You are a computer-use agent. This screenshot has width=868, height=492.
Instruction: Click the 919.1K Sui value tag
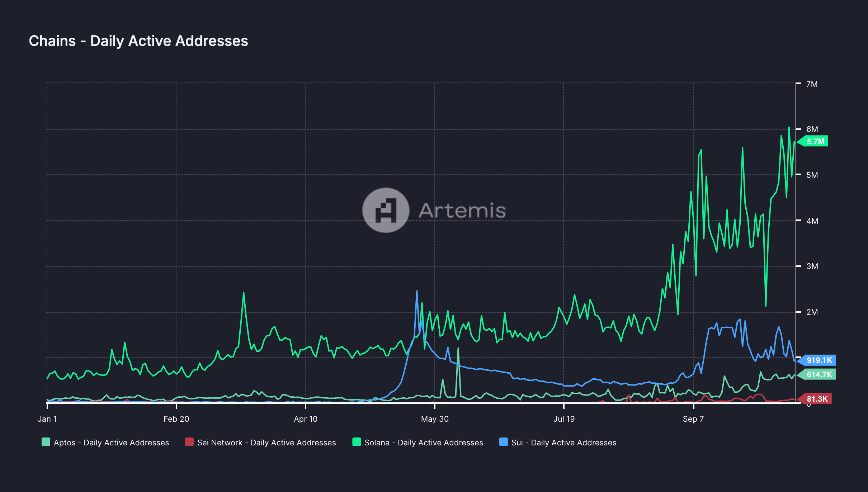[x=817, y=360]
